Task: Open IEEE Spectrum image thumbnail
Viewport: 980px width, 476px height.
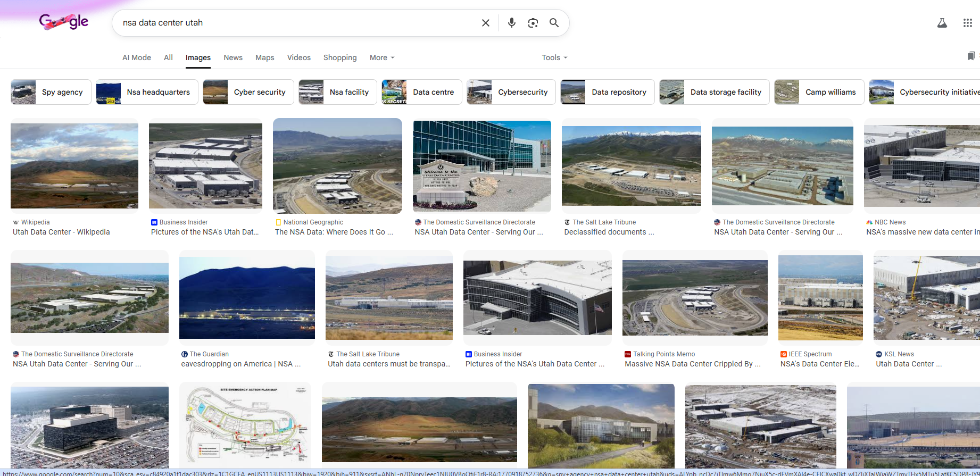Action: [x=820, y=298]
